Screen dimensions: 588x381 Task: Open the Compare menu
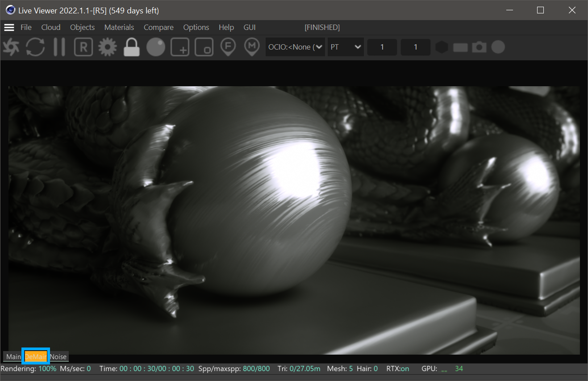coord(158,27)
